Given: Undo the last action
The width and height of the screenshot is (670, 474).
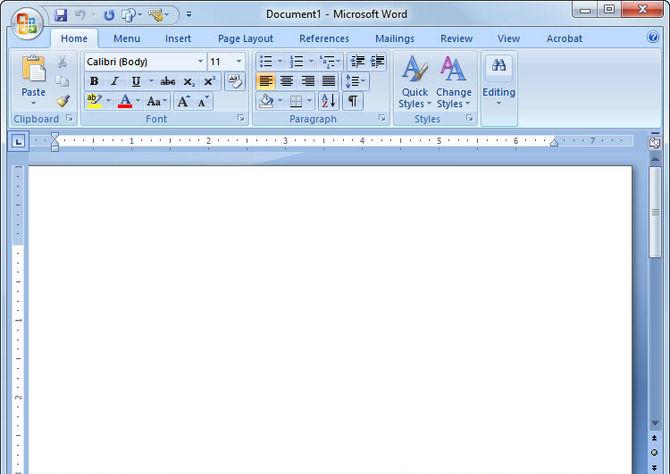Looking at the screenshot, I should tap(80, 15).
